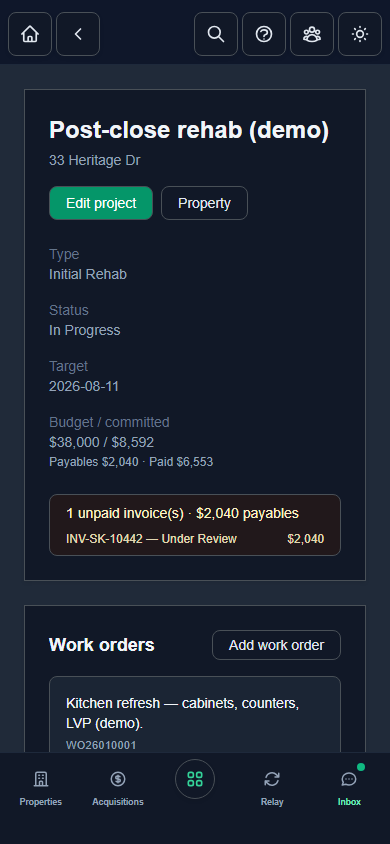This screenshot has width=390, height=844.
Task: Open the Relay tab
Action: click(x=272, y=788)
